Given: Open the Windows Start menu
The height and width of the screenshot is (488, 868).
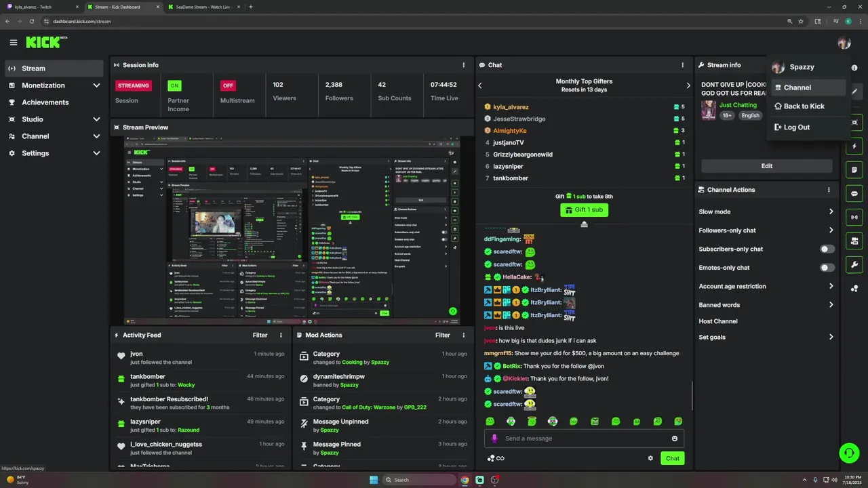Looking at the screenshot, I should point(374,480).
